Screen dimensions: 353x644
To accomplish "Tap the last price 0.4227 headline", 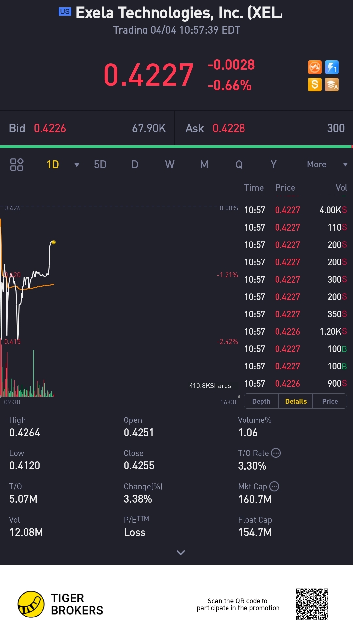I will (x=149, y=75).
